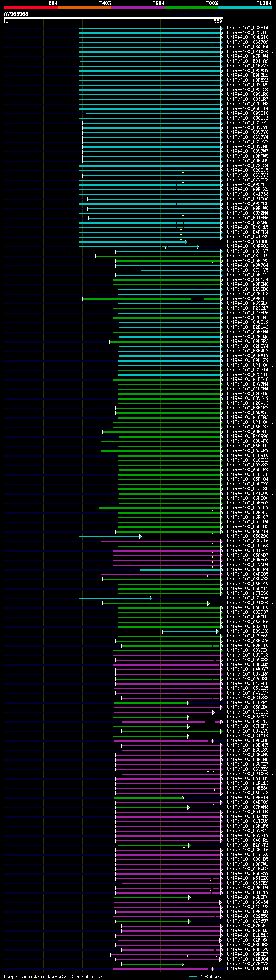Image resolution: width=276 pixels, height=980 pixels.
Task: Click the cyan alignment bar of UniRef100_Q38814
Action: 151,28
